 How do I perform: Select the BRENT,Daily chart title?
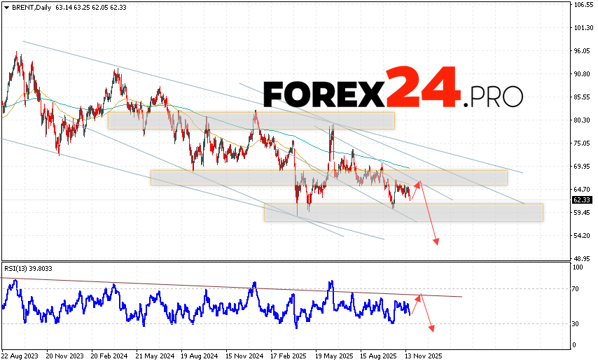(x=25, y=8)
